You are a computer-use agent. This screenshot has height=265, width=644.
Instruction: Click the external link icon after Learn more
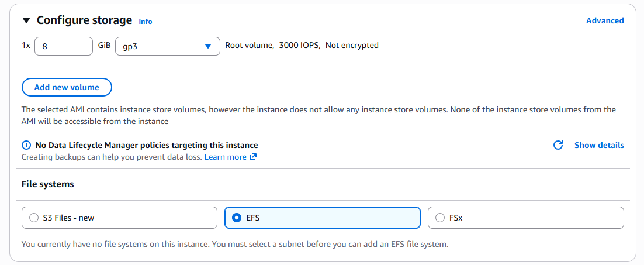(x=253, y=157)
